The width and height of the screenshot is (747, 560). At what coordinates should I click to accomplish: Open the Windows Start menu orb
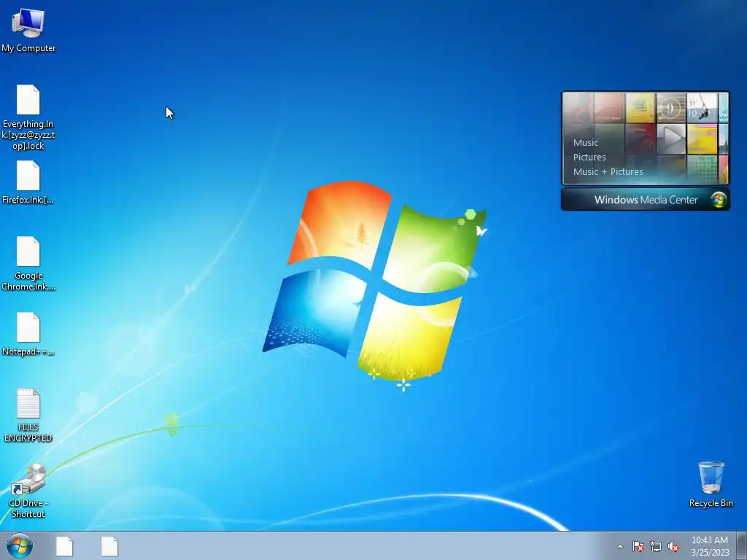click(x=20, y=545)
